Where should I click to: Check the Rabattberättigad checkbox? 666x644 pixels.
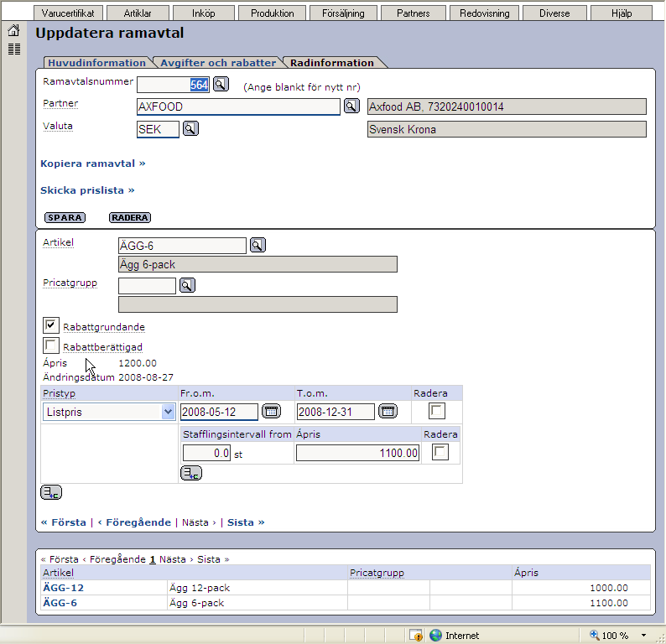click(x=50, y=345)
